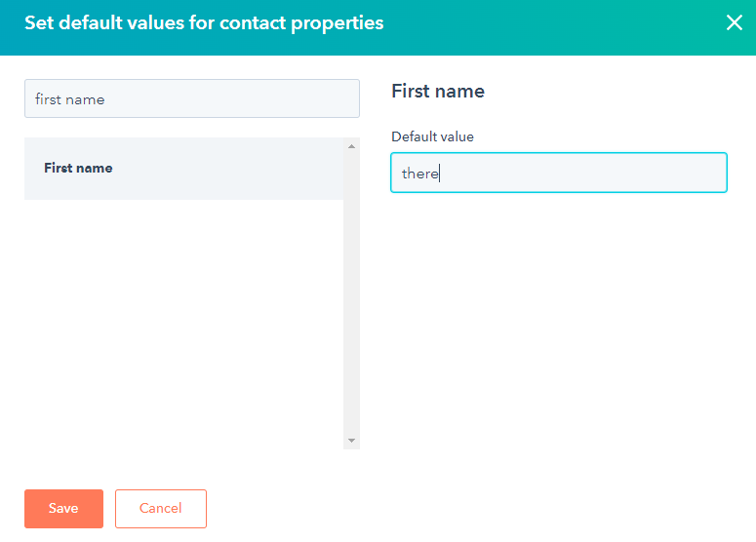Click the 'Default value' field label

432,137
